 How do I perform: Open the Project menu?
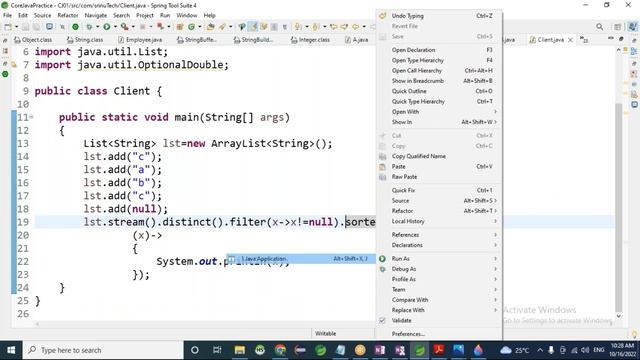145,16
